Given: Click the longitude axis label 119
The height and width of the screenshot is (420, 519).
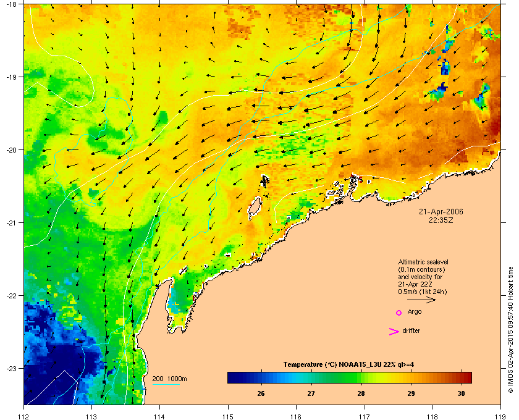Looking at the screenshot, I should [x=500, y=417].
